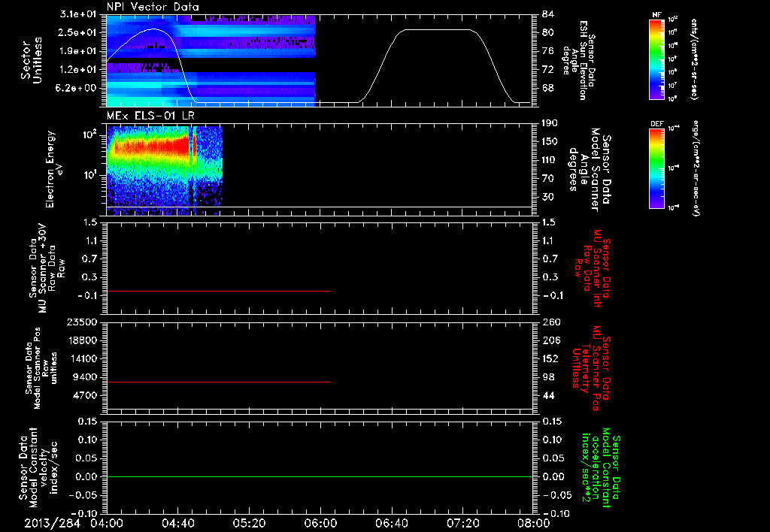Click the 206 telemetry tick label
Image resolution: width=770 pixels, height=532 pixels.
click(550, 340)
